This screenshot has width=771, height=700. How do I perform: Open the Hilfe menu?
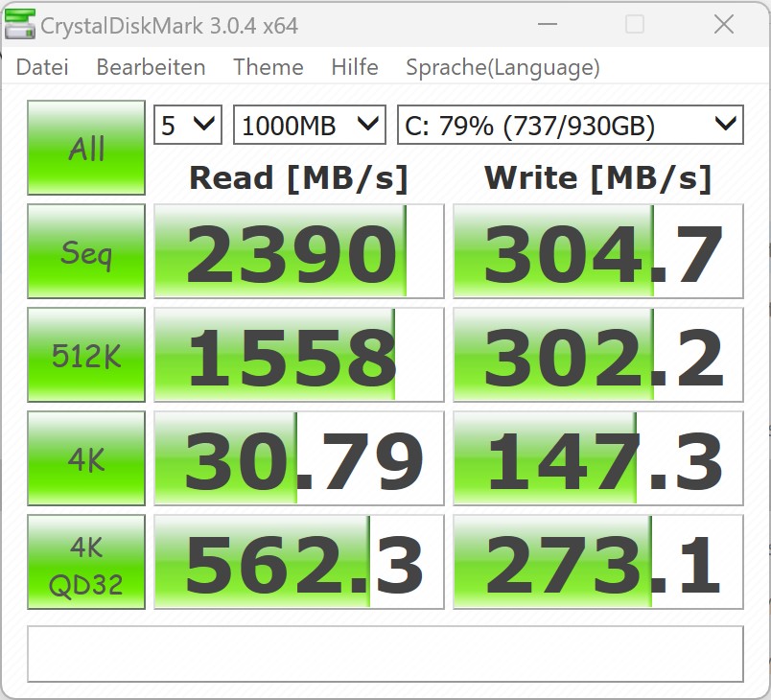point(355,67)
